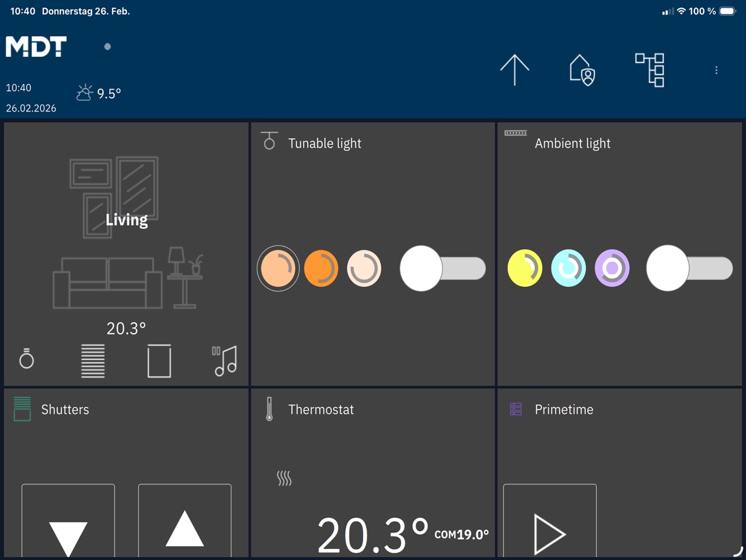Tap the battery icon in status bar
Image resolution: width=746 pixels, height=560 pixels.
pyautogui.click(x=727, y=11)
